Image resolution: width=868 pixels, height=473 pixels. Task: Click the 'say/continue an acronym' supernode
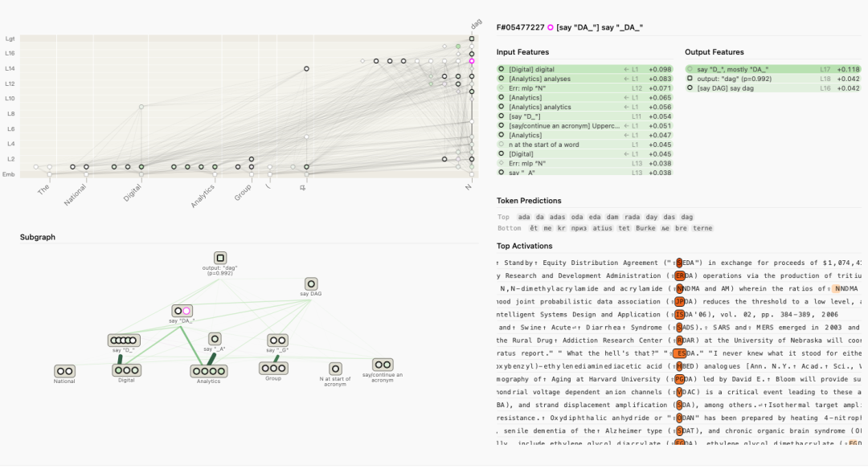pos(383,365)
